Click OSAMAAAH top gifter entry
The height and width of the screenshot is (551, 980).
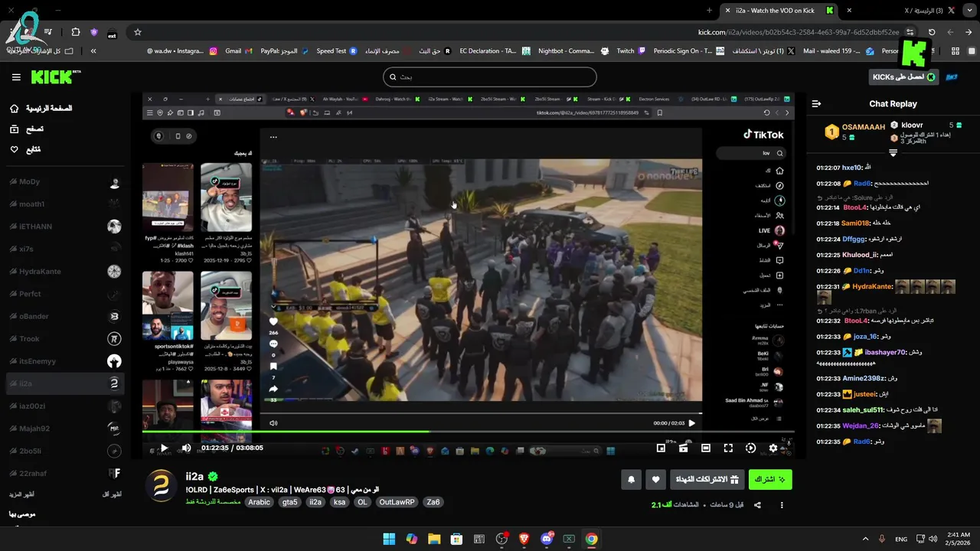(856, 132)
